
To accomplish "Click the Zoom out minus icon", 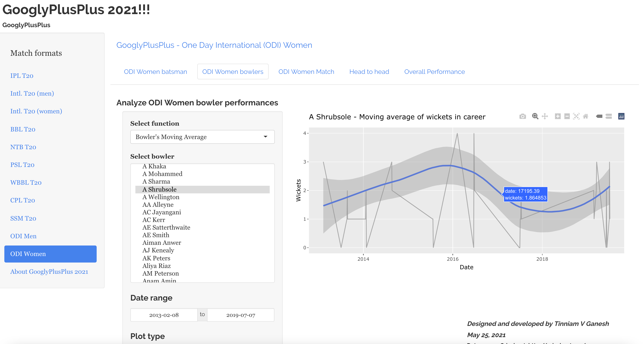I will tap(567, 116).
